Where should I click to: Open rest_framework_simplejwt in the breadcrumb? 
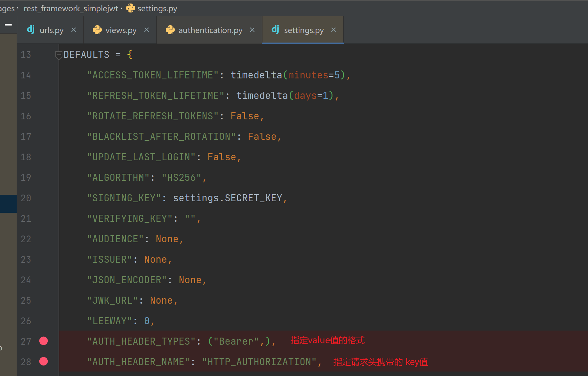[x=71, y=8]
